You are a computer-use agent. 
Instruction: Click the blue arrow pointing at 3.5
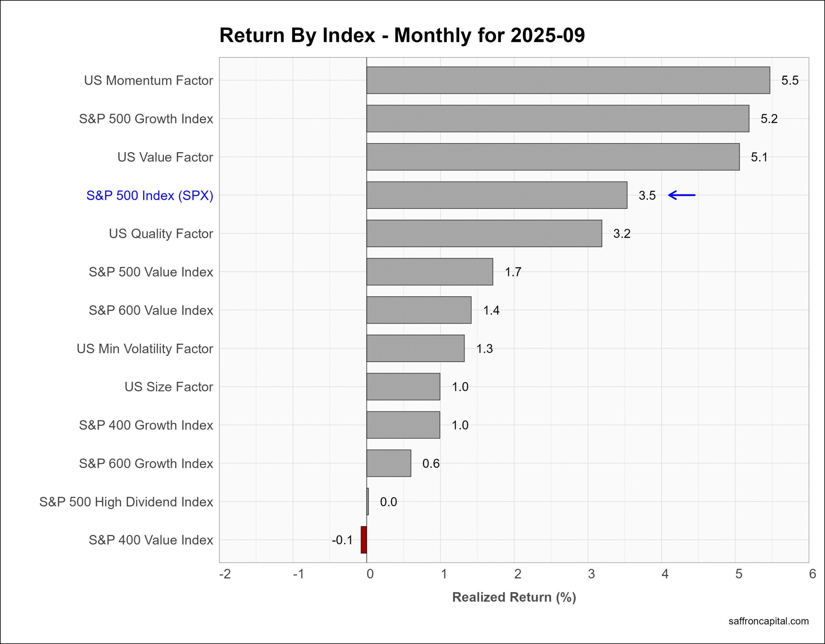click(x=682, y=195)
